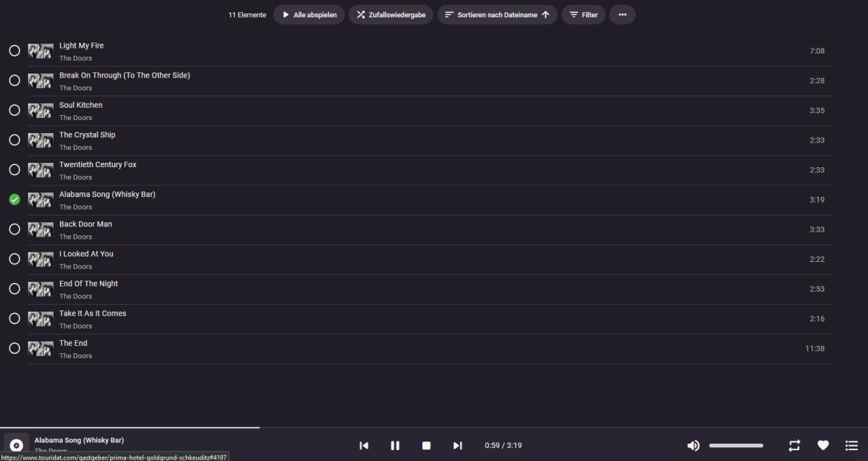This screenshot has height=461, width=868.
Task: Mute the volume speaker icon
Action: click(x=693, y=446)
